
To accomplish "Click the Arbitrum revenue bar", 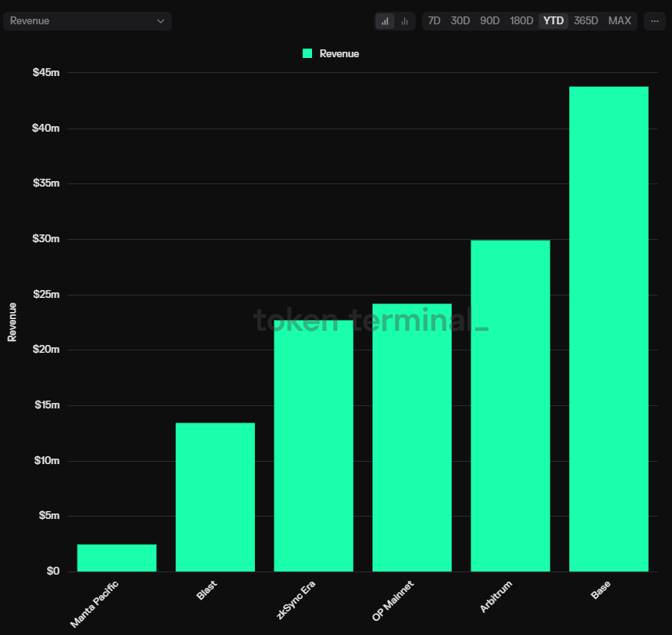I will 510,406.
